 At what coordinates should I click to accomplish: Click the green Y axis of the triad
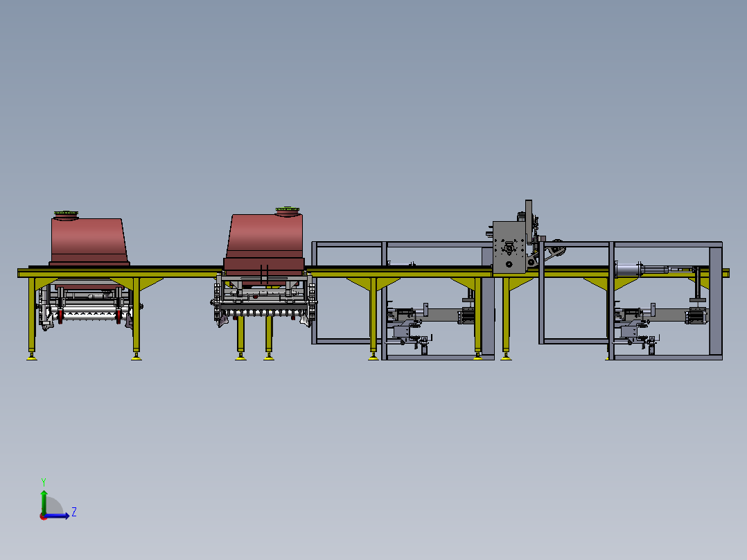click(x=44, y=502)
